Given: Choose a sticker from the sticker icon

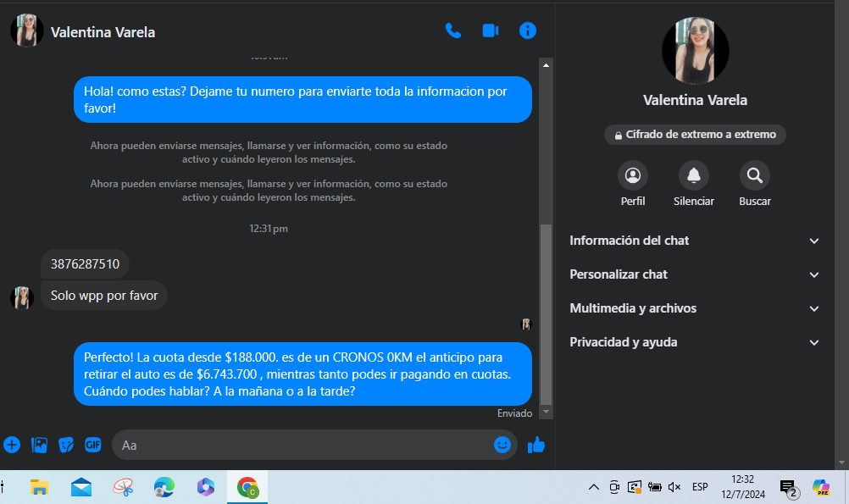Looking at the screenshot, I should [65, 445].
